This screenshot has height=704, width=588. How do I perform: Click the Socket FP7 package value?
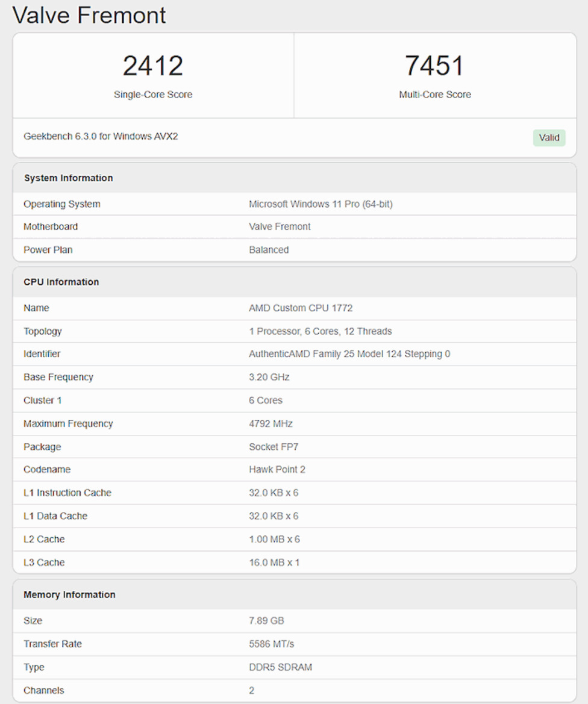(274, 446)
